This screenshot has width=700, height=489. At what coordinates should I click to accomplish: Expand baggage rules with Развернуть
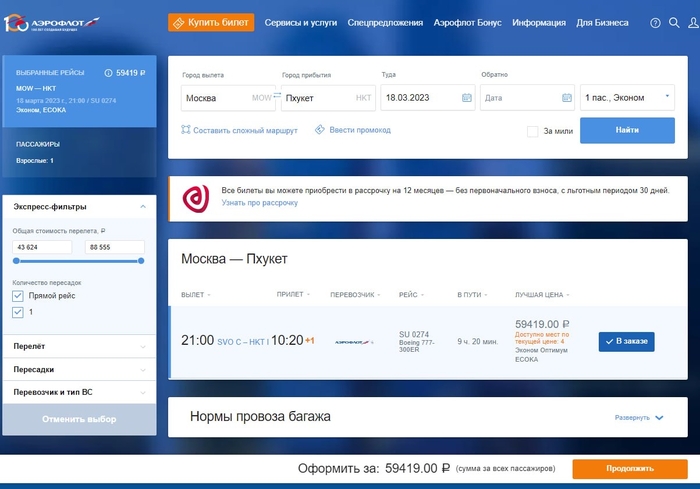pos(639,418)
